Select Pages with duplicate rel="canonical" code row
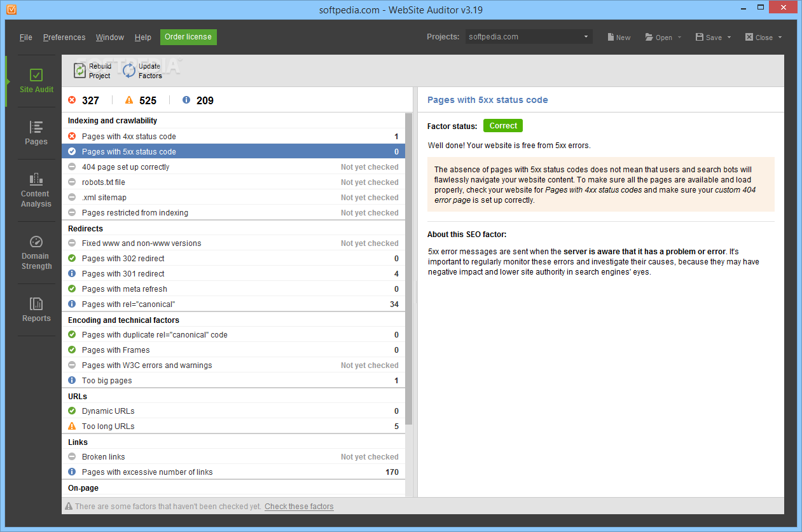 click(x=233, y=334)
